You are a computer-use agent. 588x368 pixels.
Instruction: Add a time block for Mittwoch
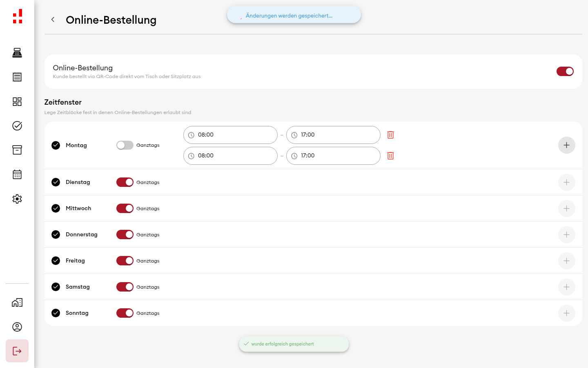tap(566, 209)
